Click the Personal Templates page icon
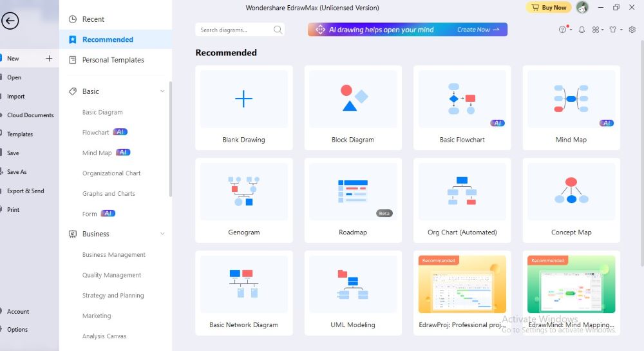Image resolution: width=644 pixels, height=351 pixels. tap(73, 60)
